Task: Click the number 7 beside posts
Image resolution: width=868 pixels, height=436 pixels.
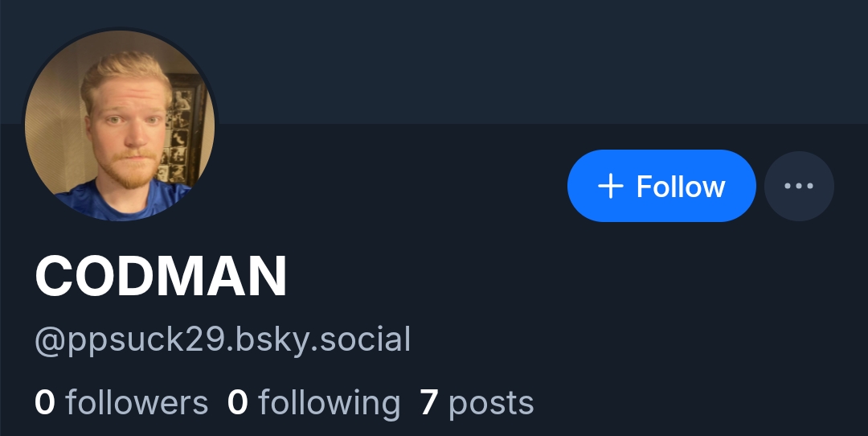Action: pyautogui.click(x=429, y=403)
